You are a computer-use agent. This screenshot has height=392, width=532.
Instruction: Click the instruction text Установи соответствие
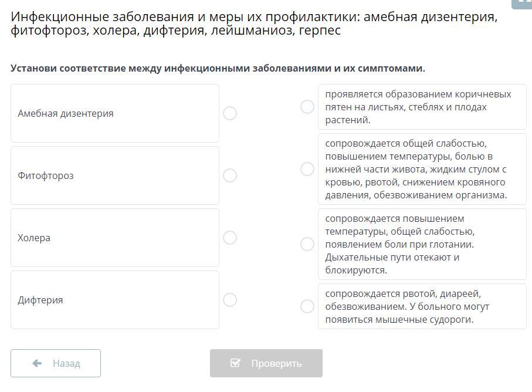click(x=218, y=68)
